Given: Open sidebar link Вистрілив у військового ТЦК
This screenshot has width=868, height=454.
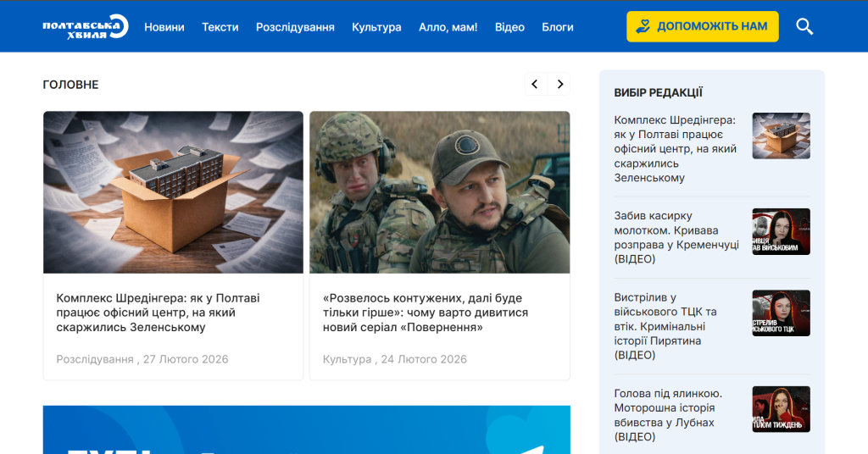Looking at the screenshot, I should coord(665,326).
